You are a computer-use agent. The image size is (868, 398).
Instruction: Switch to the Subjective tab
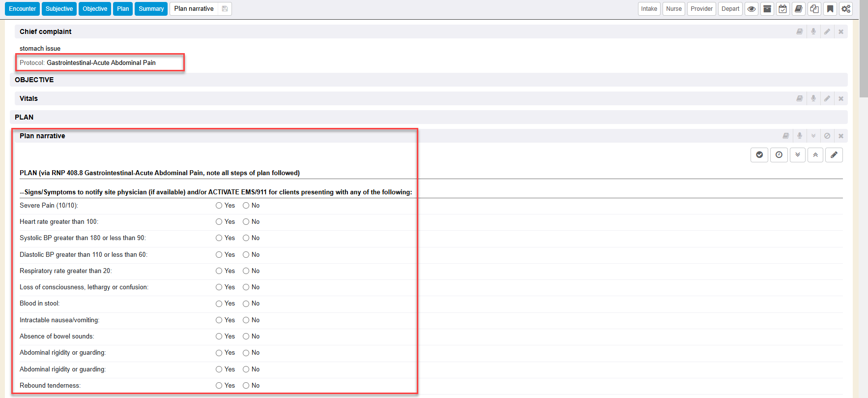(x=59, y=9)
